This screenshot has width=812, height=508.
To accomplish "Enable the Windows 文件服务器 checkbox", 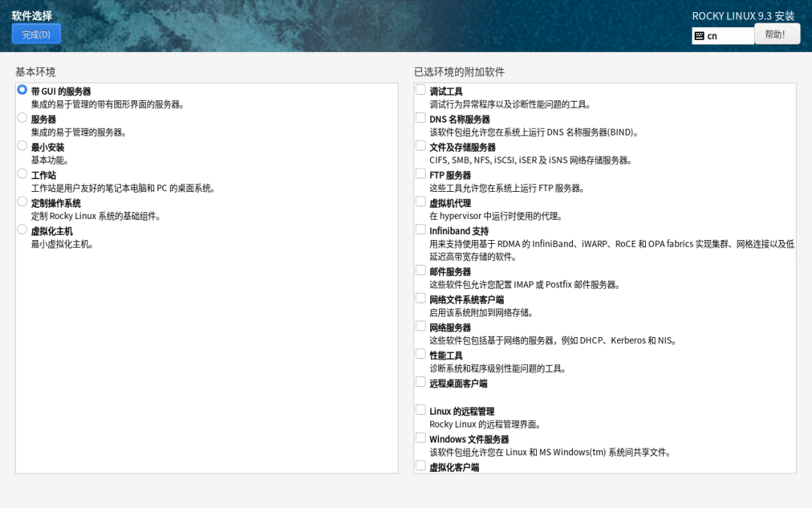I will pyautogui.click(x=420, y=438).
